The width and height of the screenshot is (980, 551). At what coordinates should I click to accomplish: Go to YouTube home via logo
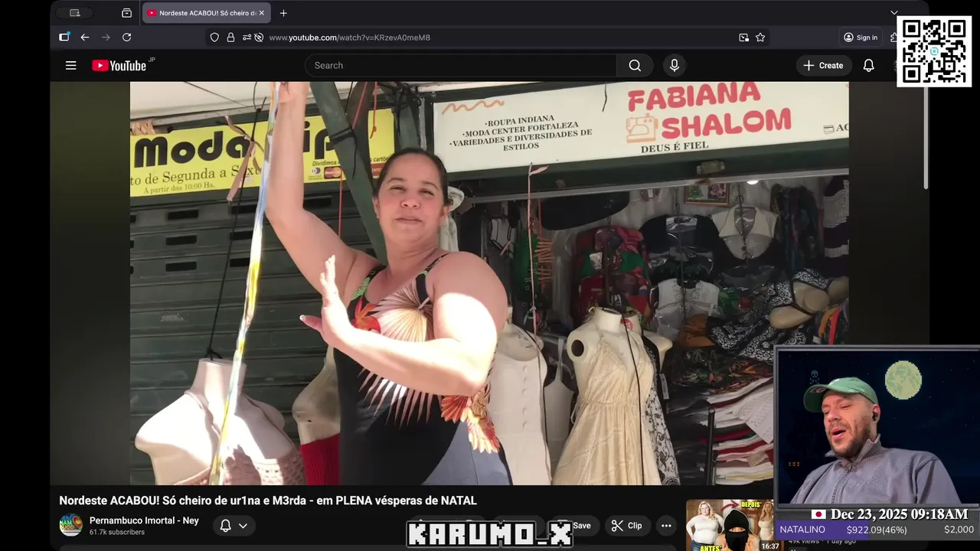pos(119,66)
